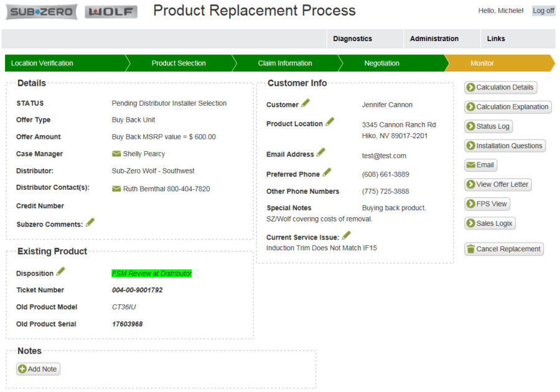Open the Diagnostics menu
Screen dimensions: 560x392
pos(352,39)
